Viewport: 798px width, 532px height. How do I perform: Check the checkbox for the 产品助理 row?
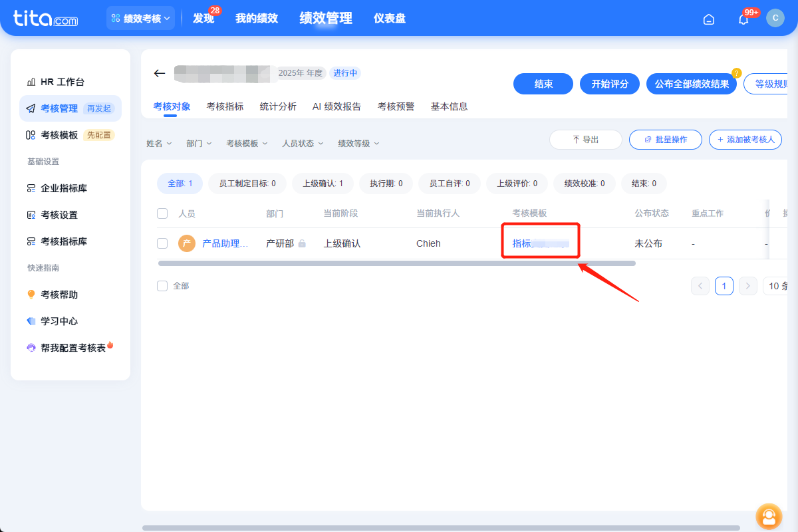[162, 243]
